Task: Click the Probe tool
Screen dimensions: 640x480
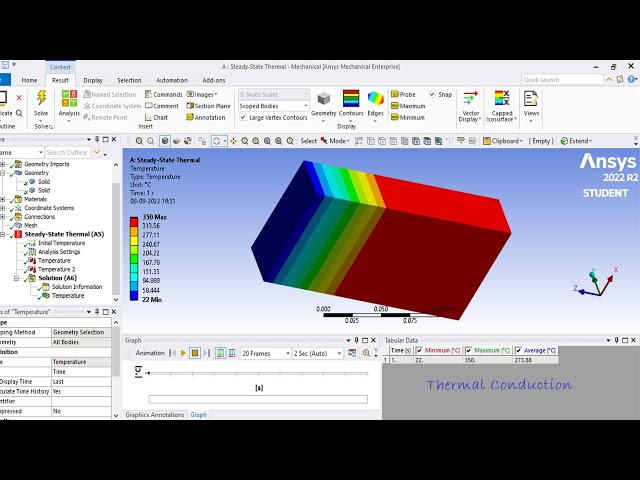Action: click(x=403, y=94)
